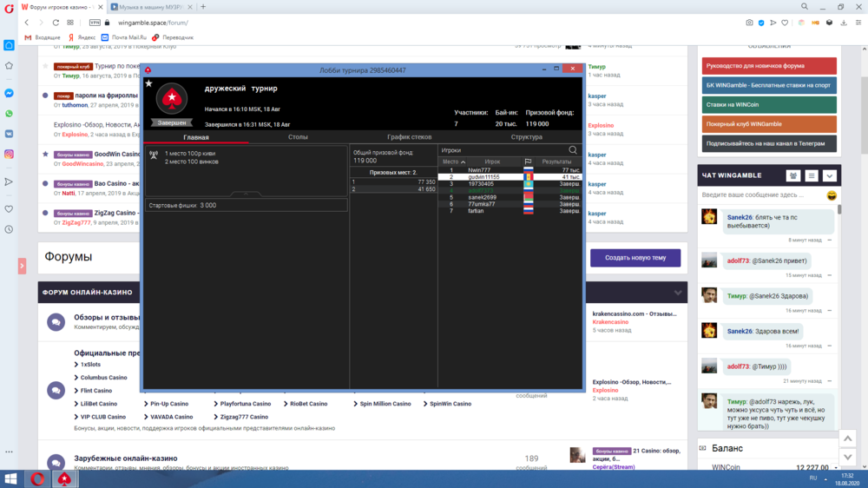Image resolution: width=868 pixels, height=488 pixels.
Task: Collapse the Форум онлайн-казино section
Action: [678, 293]
